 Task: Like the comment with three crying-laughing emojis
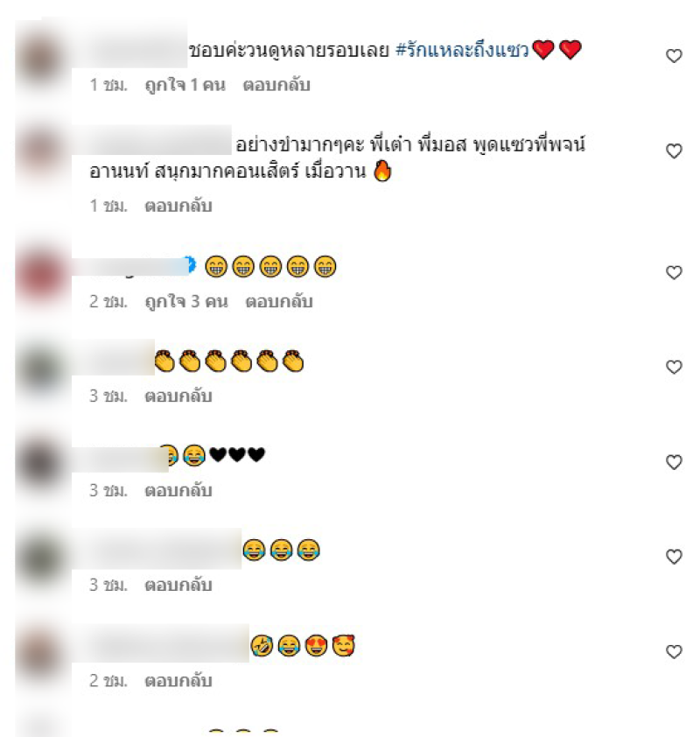coord(674,557)
